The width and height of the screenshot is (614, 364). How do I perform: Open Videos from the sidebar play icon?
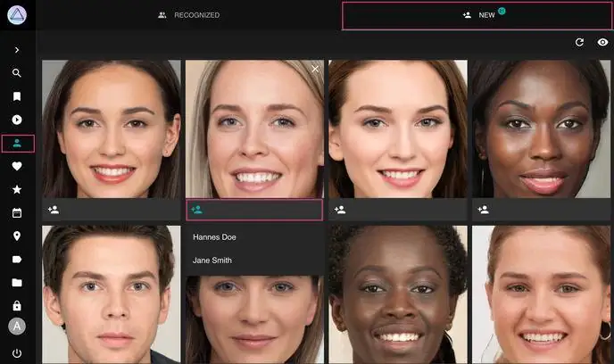pos(17,120)
